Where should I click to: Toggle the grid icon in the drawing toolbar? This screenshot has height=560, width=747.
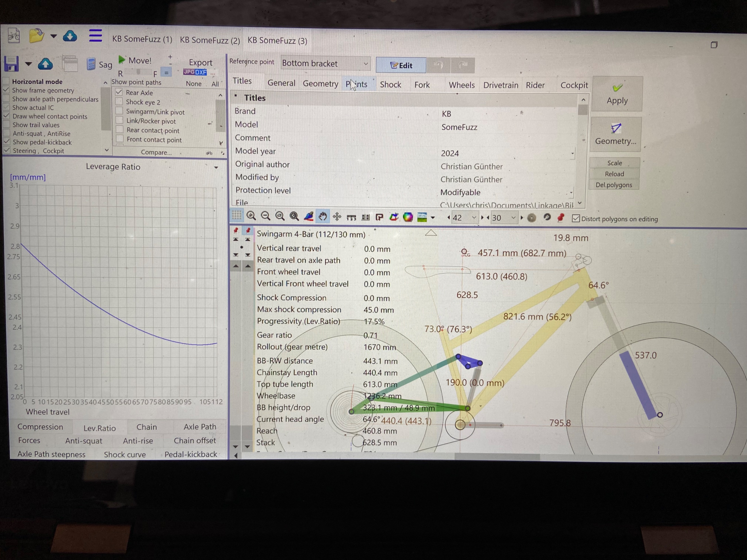coord(237,215)
